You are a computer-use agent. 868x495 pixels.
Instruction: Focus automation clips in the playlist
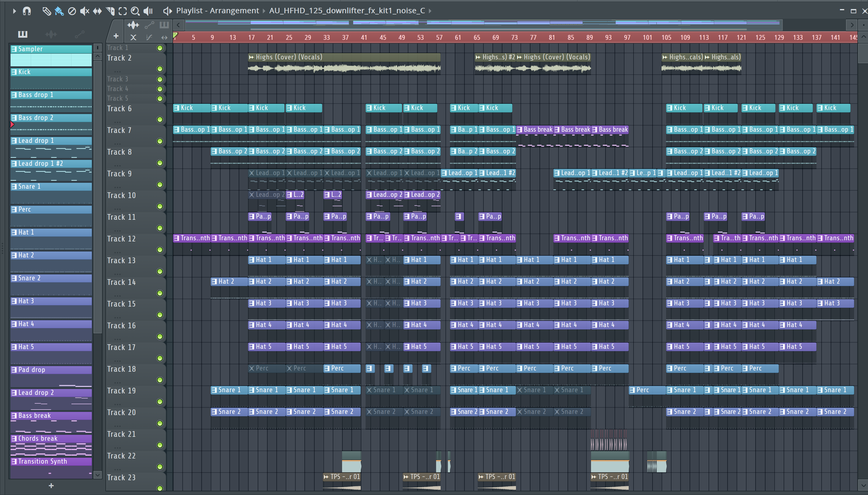[x=149, y=25]
